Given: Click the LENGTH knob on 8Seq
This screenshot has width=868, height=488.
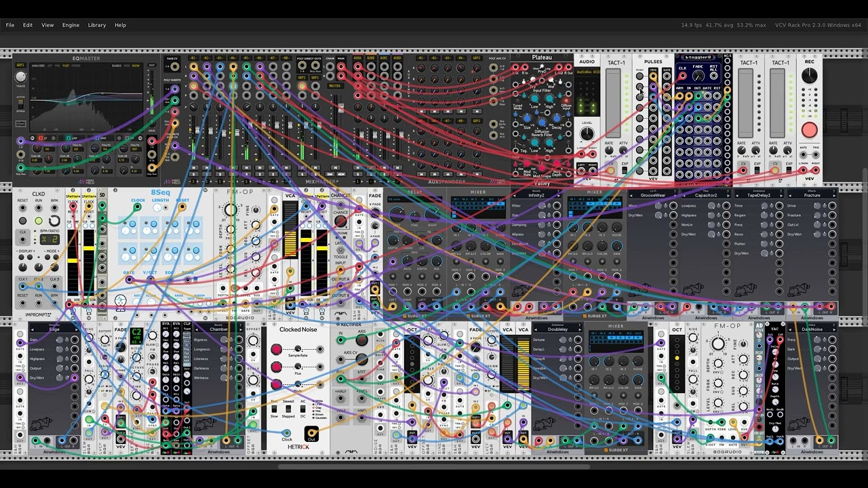Looking at the screenshot, I should pos(157,207).
